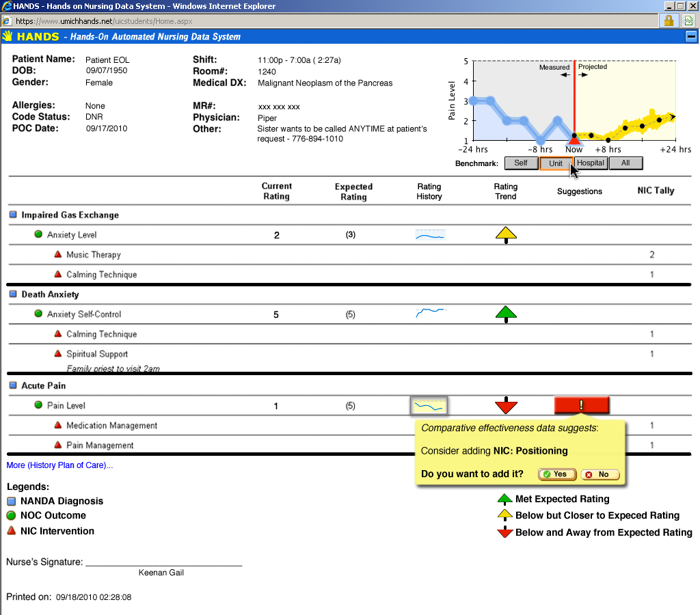
Task: Click the Expected Rating column header
Action: [353, 191]
